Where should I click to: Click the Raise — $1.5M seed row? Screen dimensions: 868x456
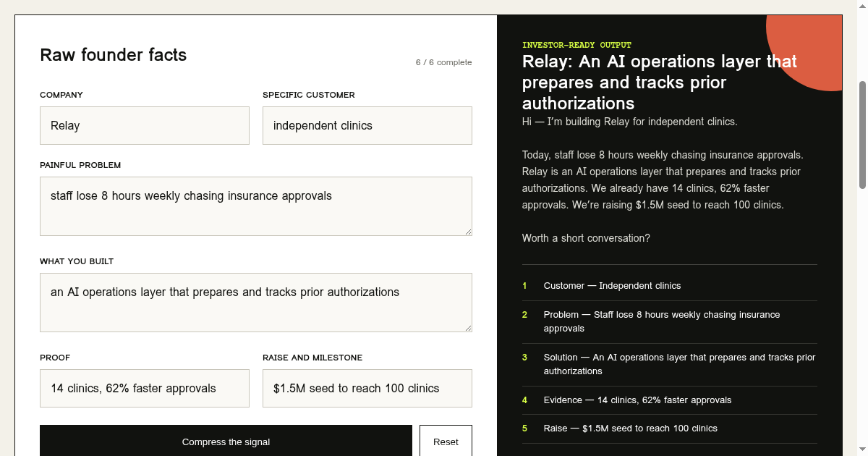click(x=670, y=428)
